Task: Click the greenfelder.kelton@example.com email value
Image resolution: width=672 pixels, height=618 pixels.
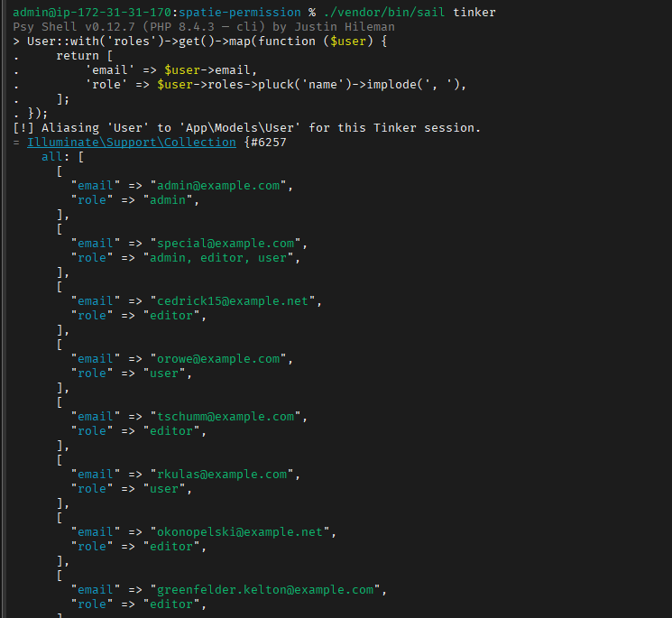Action: click(265, 590)
